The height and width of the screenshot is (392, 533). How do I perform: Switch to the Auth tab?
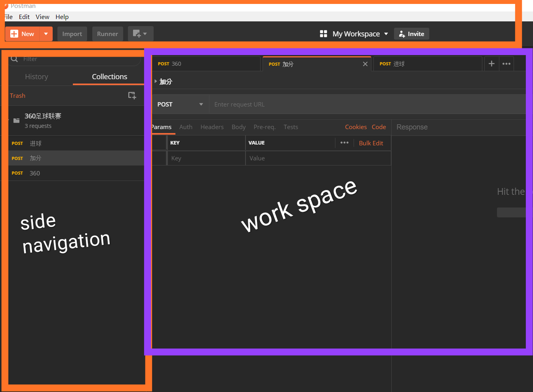tap(186, 127)
